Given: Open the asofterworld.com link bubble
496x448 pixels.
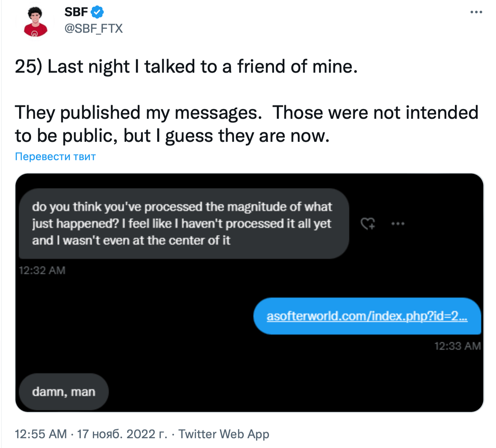Looking at the screenshot, I should pyautogui.click(x=367, y=316).
